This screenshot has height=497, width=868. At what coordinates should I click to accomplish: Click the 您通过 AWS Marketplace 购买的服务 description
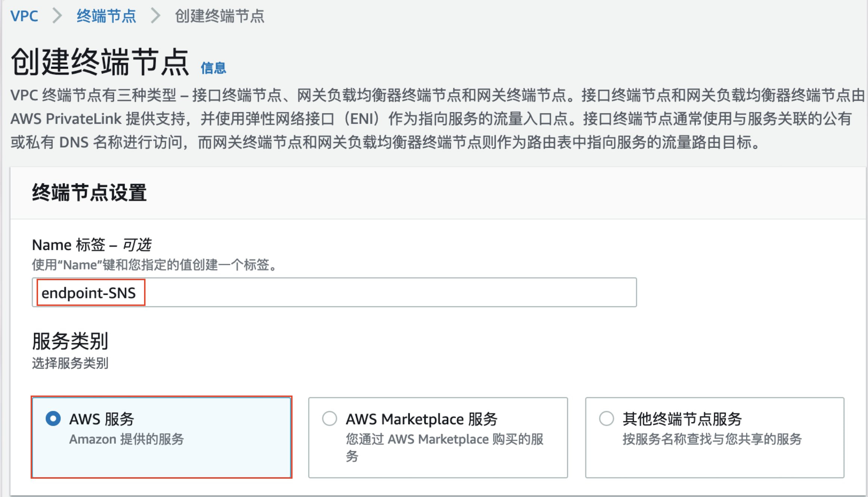pos(444,447)
